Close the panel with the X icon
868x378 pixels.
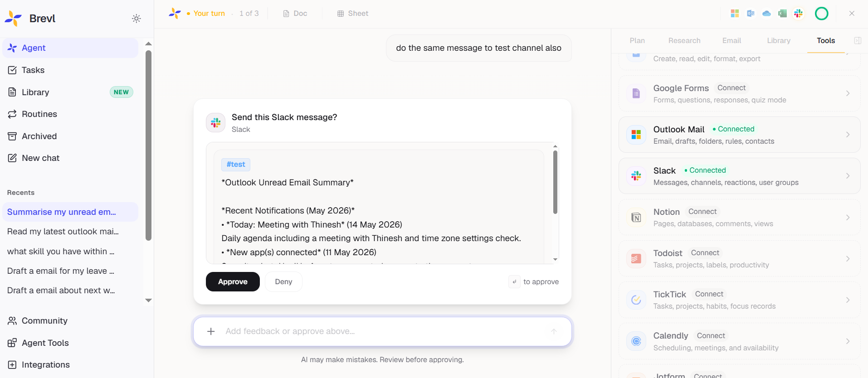tap(852, 14)
